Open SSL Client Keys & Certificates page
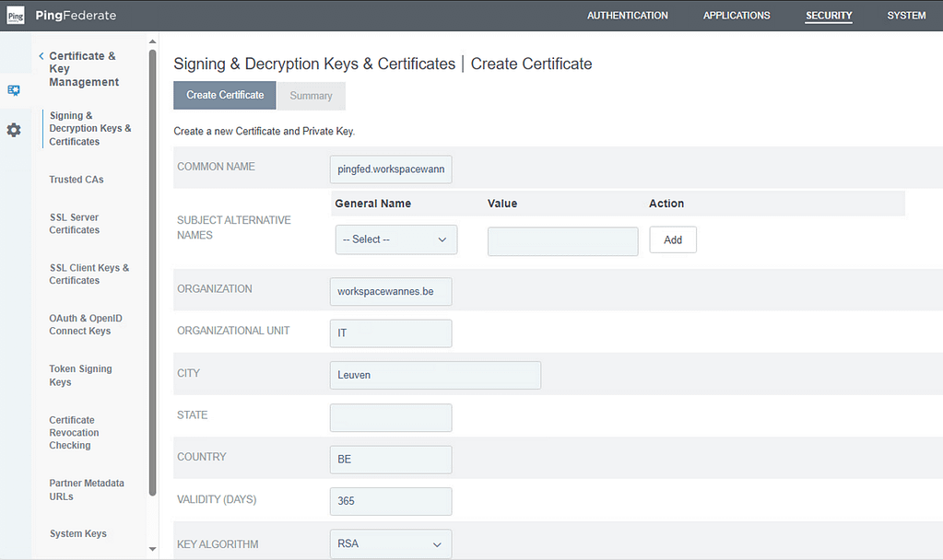The width and height of the screenshot is (943, 560). (x=89, y=274)
